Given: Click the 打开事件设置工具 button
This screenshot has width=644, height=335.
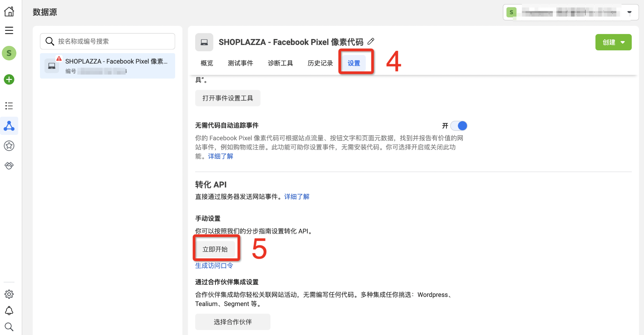Looking at the screenshot, I should 228,98.
